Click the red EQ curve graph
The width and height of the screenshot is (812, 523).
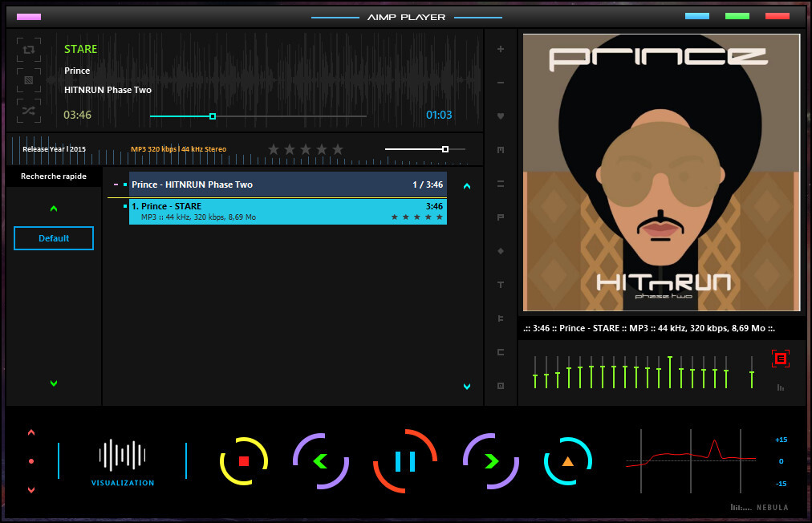pyautogui.click(x=691, y=461)
